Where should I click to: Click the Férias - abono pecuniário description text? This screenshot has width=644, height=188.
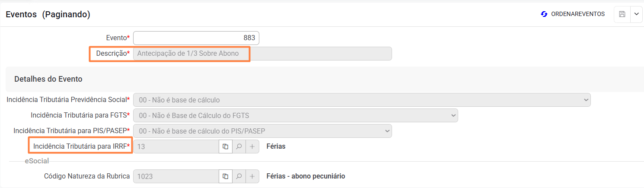(x=306, y=176)
